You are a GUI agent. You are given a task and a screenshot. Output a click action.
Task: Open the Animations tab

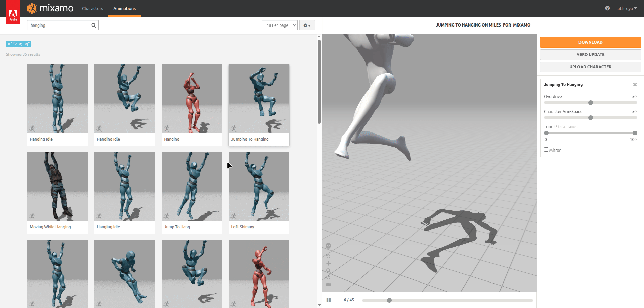(x=124, y=8)
